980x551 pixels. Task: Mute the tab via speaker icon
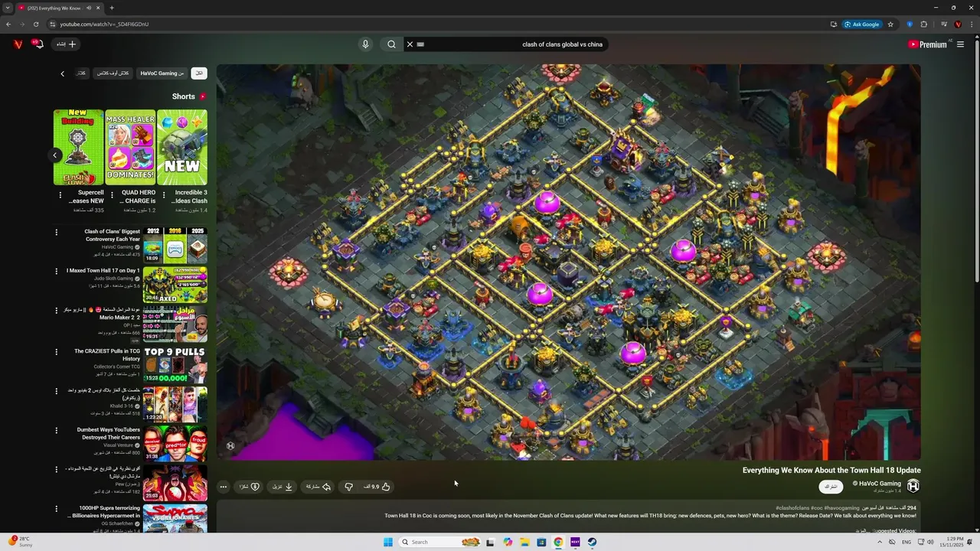89,8
